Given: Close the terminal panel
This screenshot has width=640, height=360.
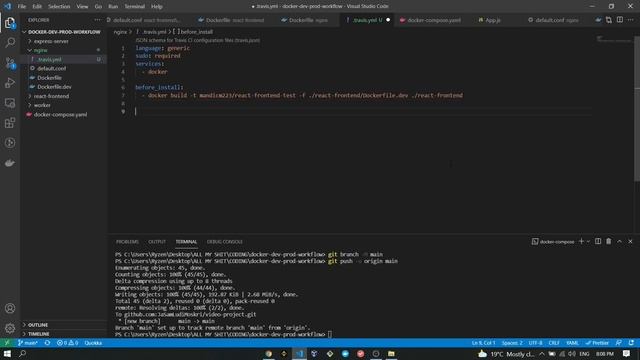Looking at the screenshot, I should pyautogui.click(x=630, y=242).
